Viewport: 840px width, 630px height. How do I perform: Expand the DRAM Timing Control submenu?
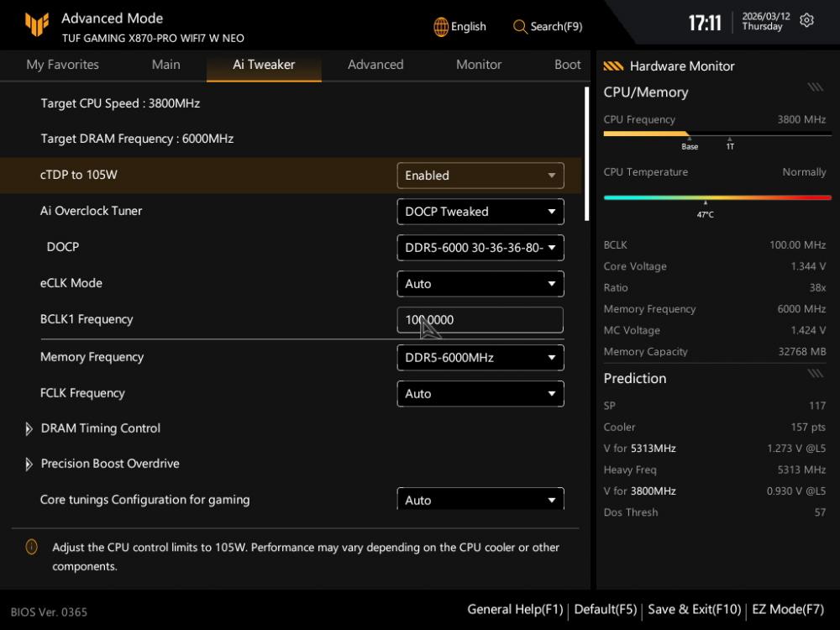[x=100, y=428]
